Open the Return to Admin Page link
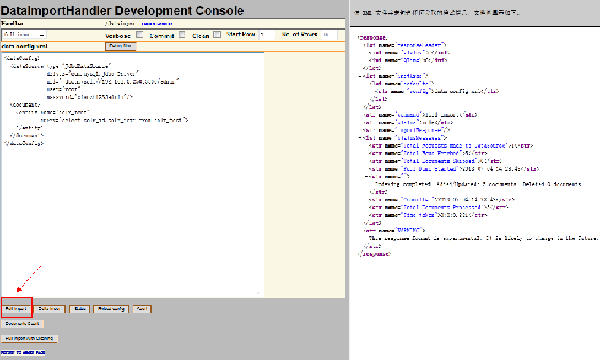Viewport: 600px width, 360px height. click(23, 352)
